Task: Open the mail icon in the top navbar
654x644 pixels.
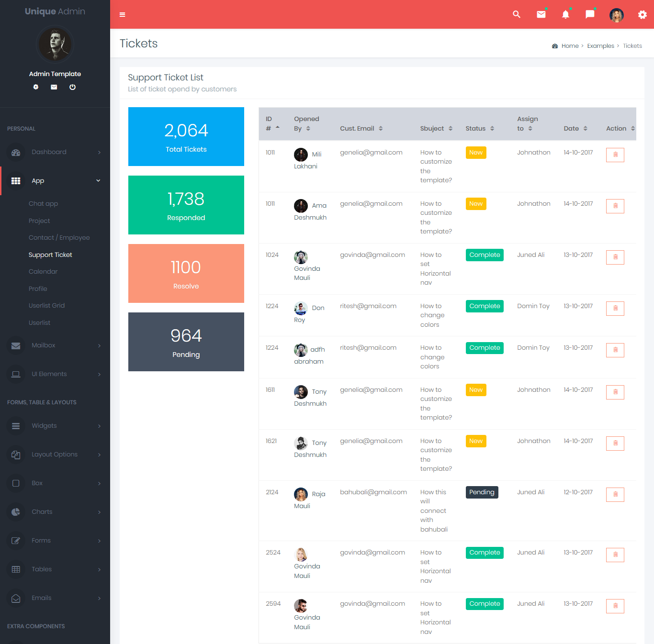Action: [x=541, y=14]
